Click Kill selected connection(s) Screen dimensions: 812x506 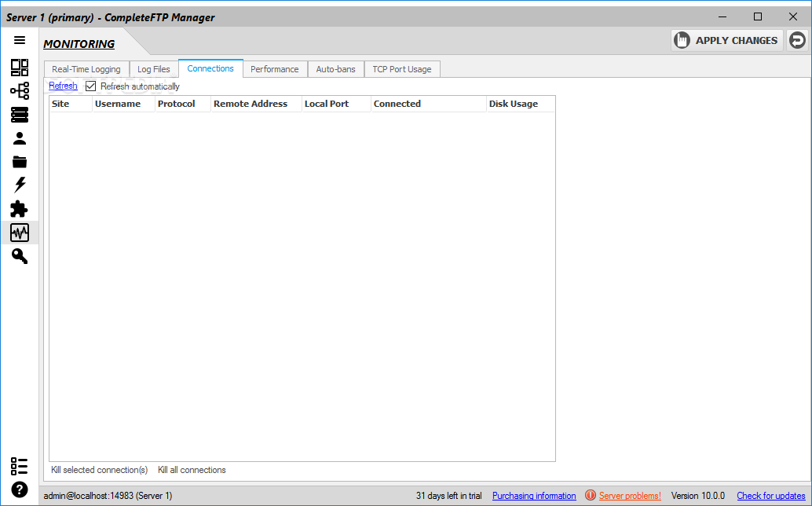pyautogui.click(x=100, y=470)
